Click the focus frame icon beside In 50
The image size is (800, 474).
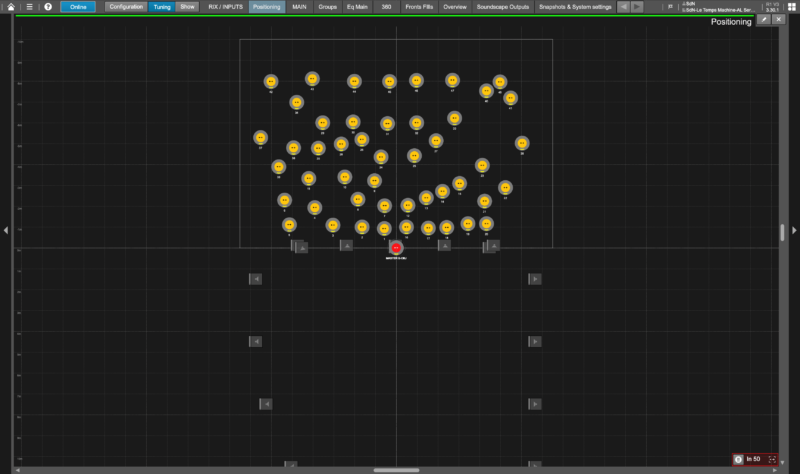tap(772, 459)
